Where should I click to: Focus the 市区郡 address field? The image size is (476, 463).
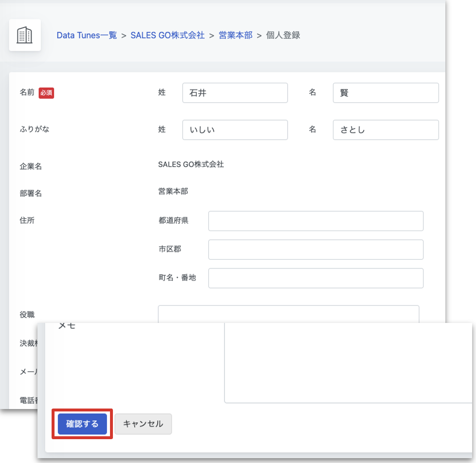[x=316, y=249]
